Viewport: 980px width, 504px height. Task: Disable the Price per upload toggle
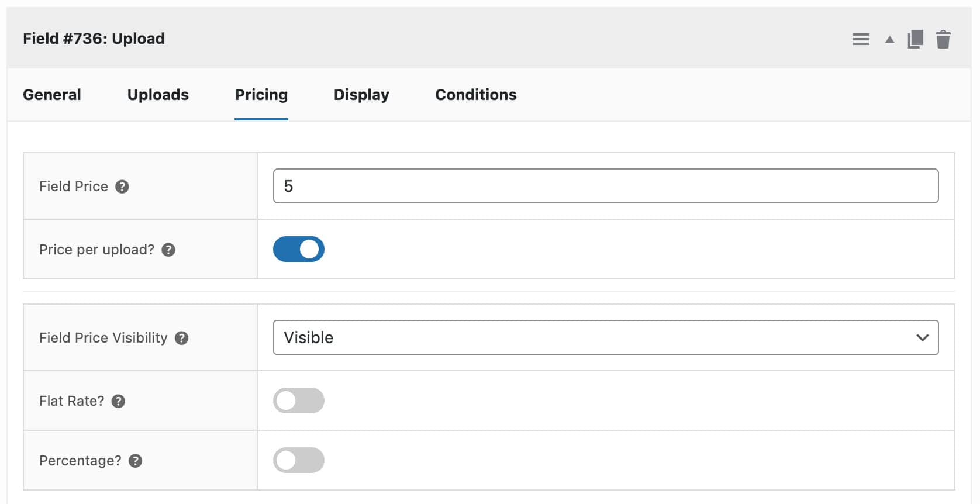click(x=299, y=249)
